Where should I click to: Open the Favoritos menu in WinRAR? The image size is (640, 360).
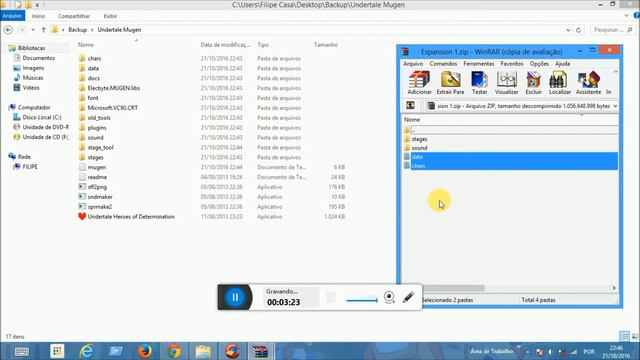pos(512,64)
